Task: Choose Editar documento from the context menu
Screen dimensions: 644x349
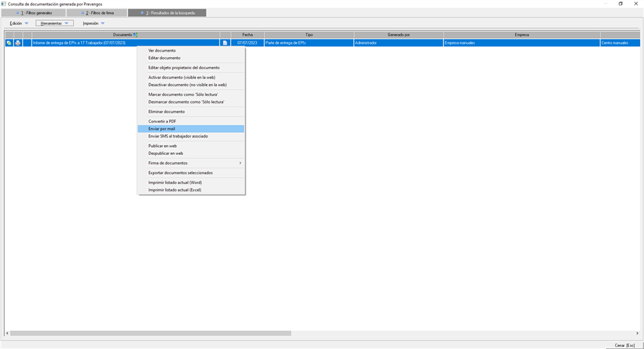Action: tap(191, 58)
